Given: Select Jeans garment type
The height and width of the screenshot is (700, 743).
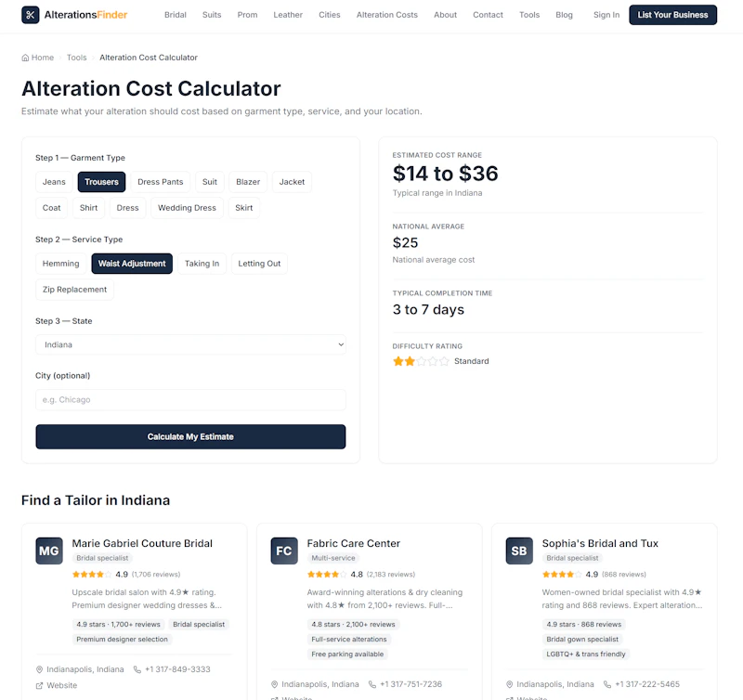Looking at the screenshot, I should click(54, 182).
